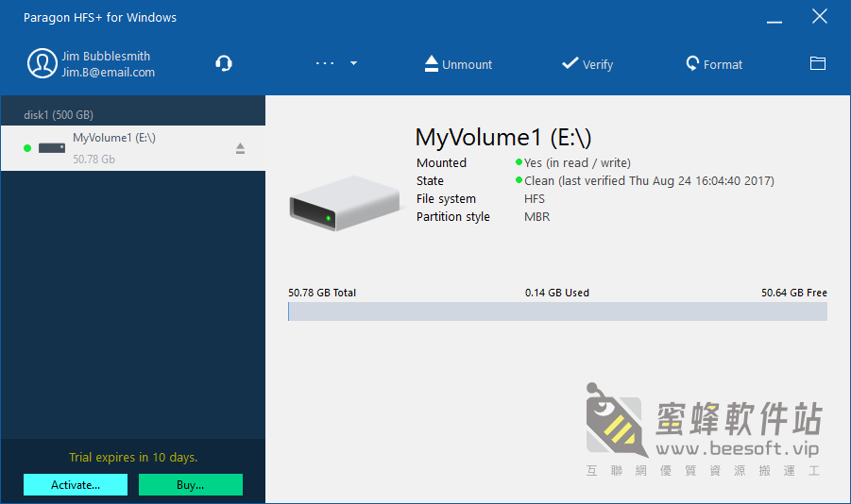The width and height of the screenshot is (851, 504).
Task: Click the MyVolume1 (E:\) heading in details pane
Action: pos(503,137)
